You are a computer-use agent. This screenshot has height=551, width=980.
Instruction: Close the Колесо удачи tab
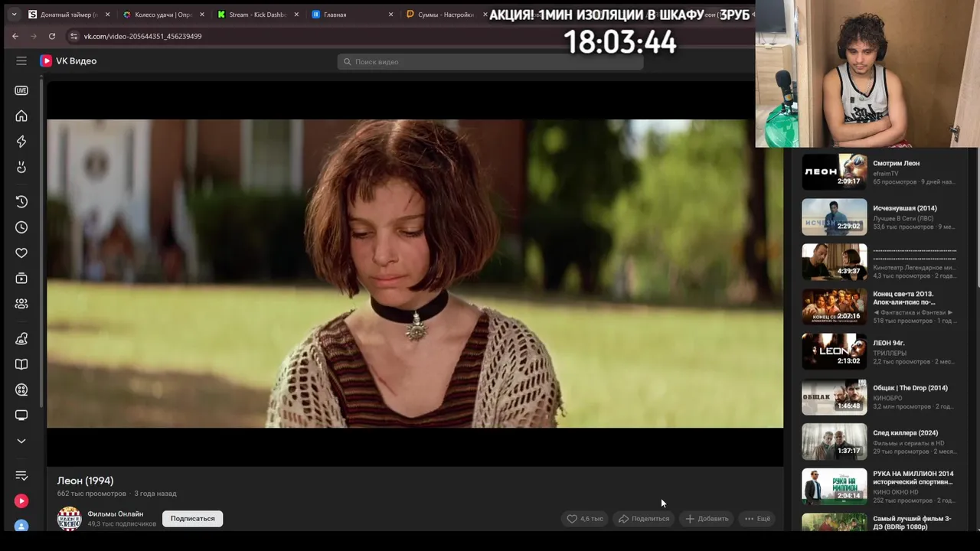(x=202, y=15)
